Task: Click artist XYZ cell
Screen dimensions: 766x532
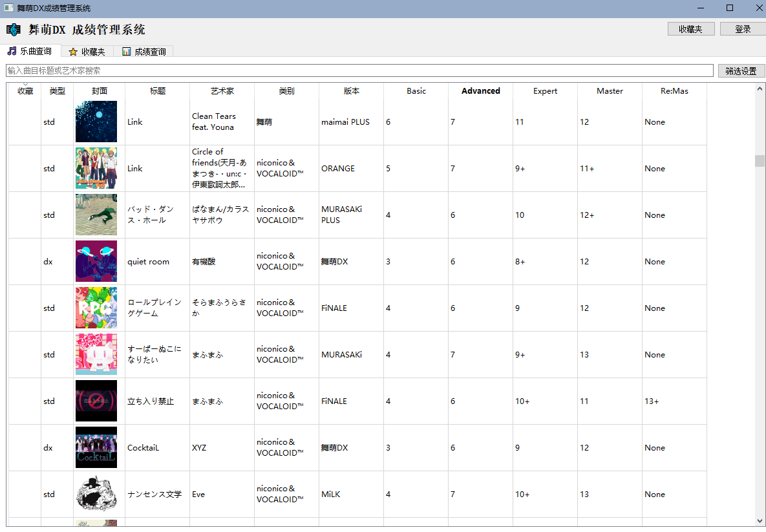Action: [x=222, y=447]
